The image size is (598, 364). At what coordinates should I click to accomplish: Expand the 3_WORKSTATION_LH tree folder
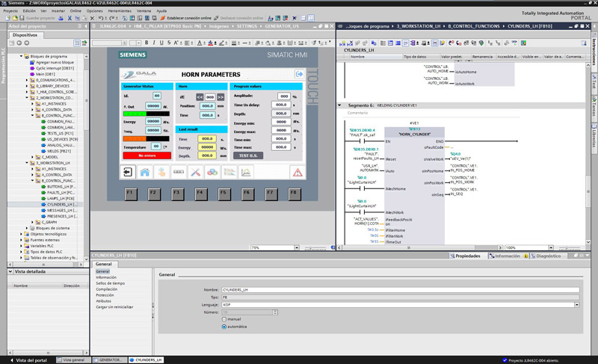click(28, 161)
